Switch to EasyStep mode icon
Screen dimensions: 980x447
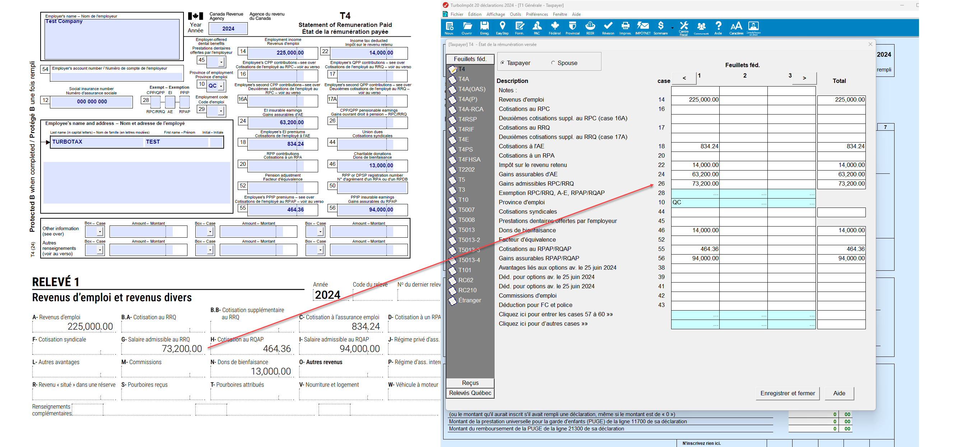pos(502,27)
